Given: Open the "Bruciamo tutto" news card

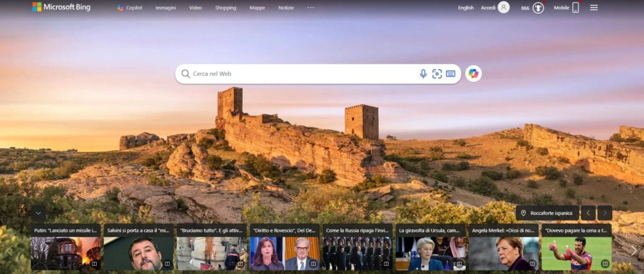Looking at the screenshot, I should pyautogui.click(x=211, y=248).
